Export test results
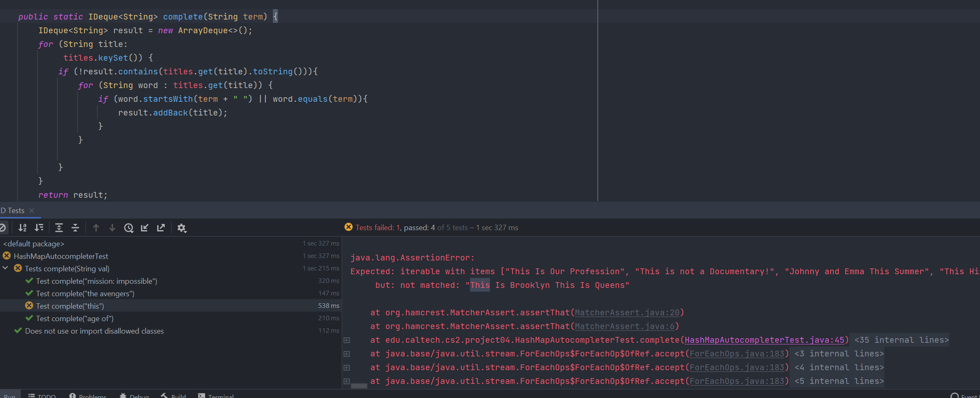This screenshot has width=980, height=398. click(x=161, y=228)
